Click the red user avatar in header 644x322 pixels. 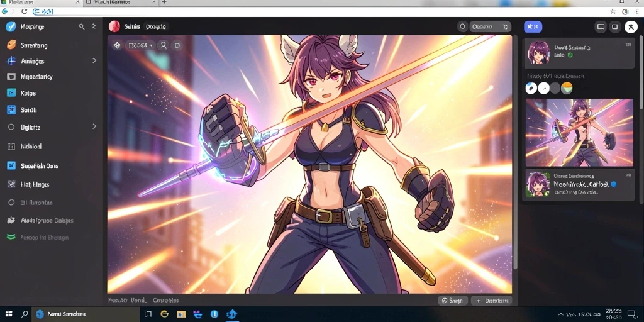click(114, 26)
